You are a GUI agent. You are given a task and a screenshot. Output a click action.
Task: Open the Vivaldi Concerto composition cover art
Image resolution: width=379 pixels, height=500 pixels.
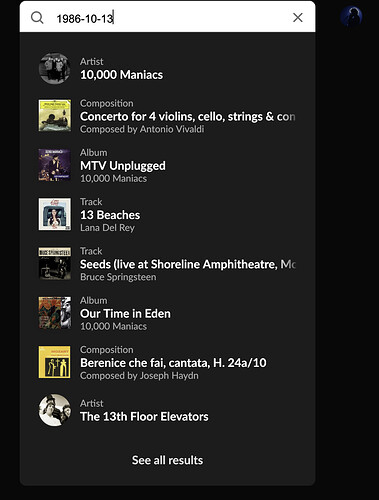(x=55, y=116)
